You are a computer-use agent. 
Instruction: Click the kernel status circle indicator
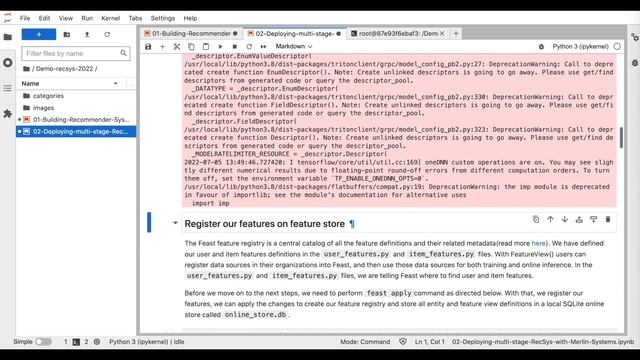617,47
